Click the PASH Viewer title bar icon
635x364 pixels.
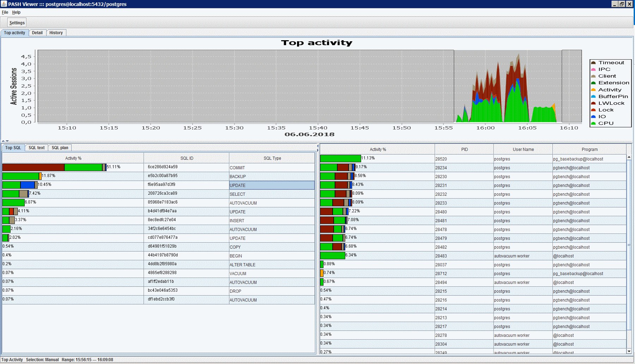pos(4,4)
